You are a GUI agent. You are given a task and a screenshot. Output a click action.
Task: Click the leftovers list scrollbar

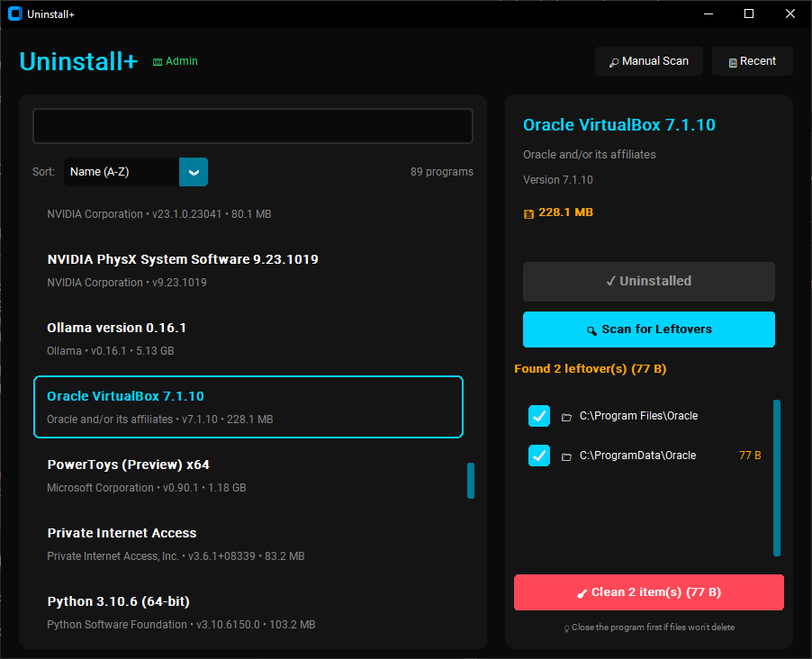coord(777,478)
